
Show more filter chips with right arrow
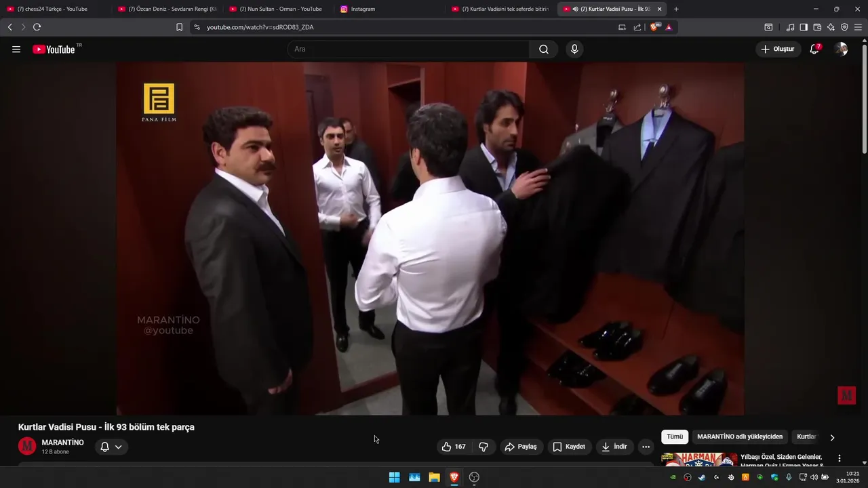(832, 437)
